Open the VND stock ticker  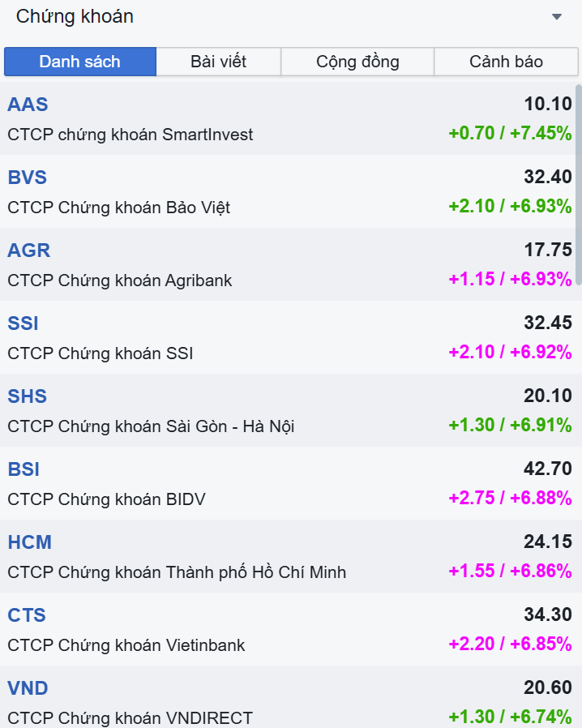pyautogui.click(x=28, y=688)
